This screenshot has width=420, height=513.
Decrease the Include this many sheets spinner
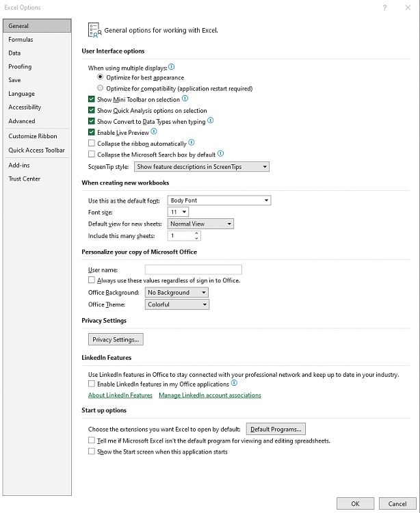pyautogui.click(x=196, y=238)
